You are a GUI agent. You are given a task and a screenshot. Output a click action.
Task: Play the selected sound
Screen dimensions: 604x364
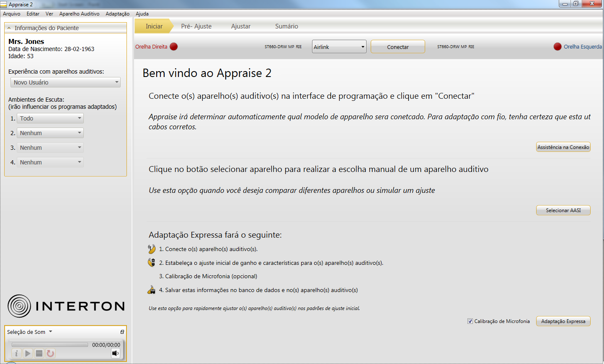[28, 354]
